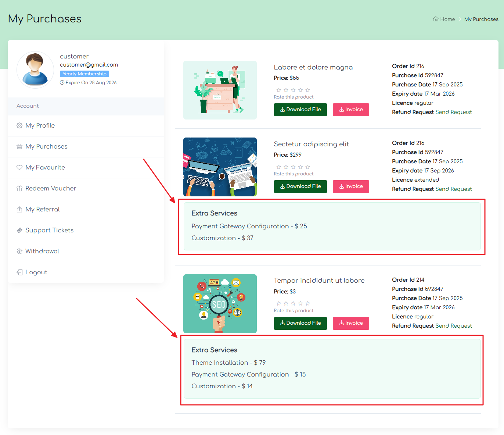Click the Support Tickets ticket icon

click(x=19, y=231)
